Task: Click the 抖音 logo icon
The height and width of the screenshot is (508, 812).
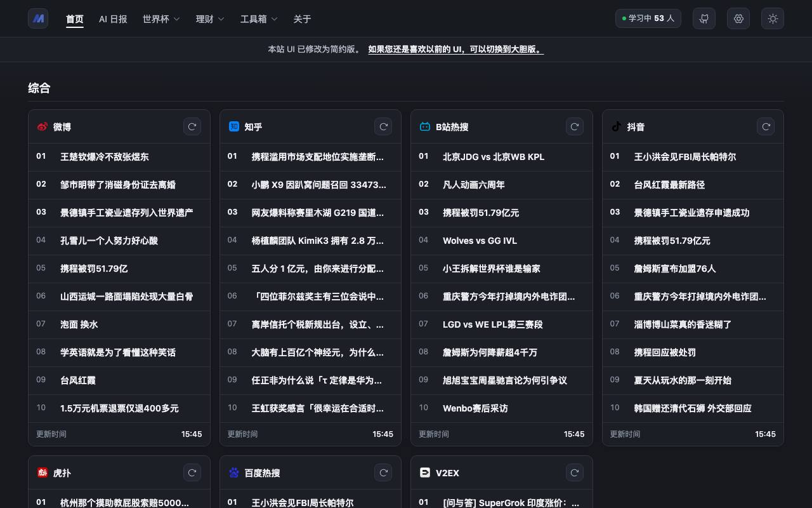Action: pos(616,126)
